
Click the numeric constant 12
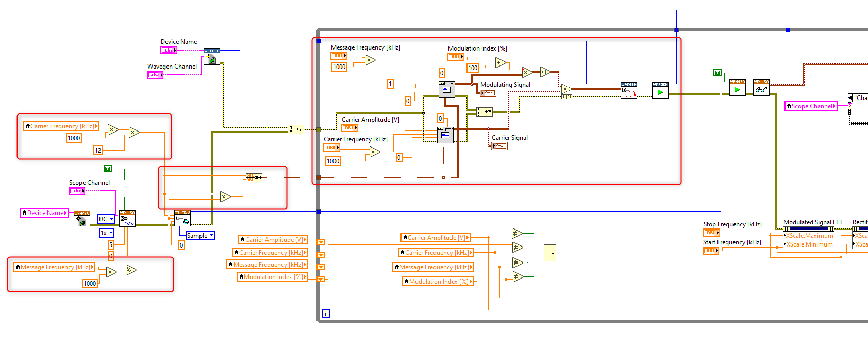98,150
